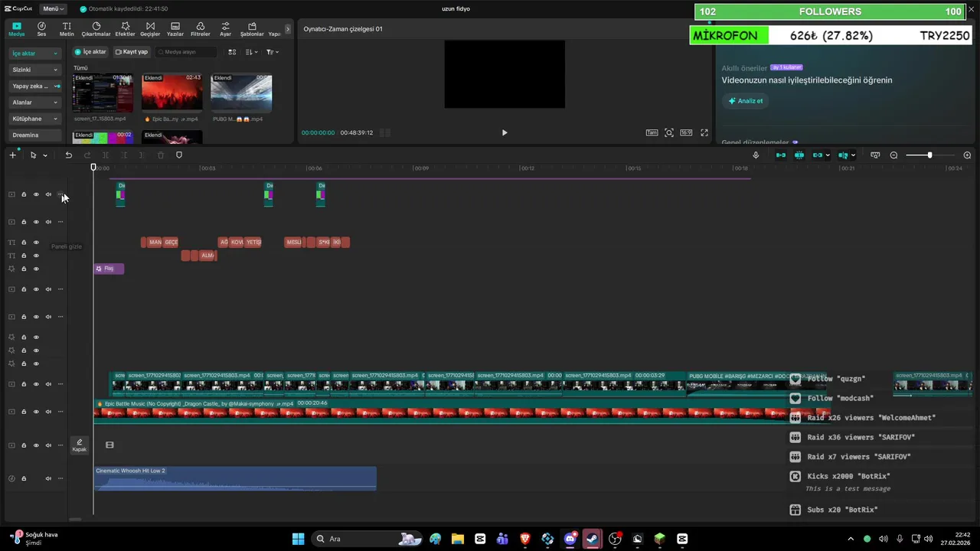Image resolution: width=980 pixels, height=551 pixels.
Task: Click the plus add-track icon above track headers
Action: click(12, 155)
